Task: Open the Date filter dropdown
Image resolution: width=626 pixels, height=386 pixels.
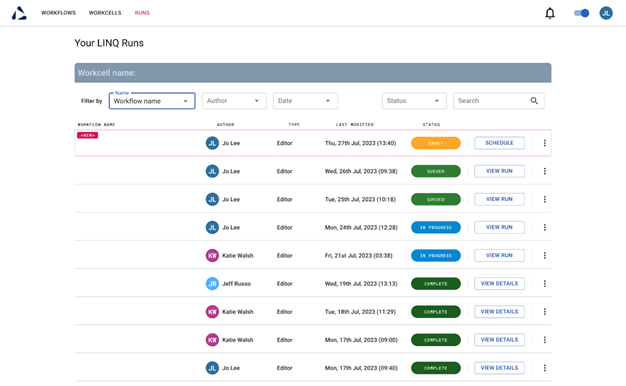Action: click(305, 101)
